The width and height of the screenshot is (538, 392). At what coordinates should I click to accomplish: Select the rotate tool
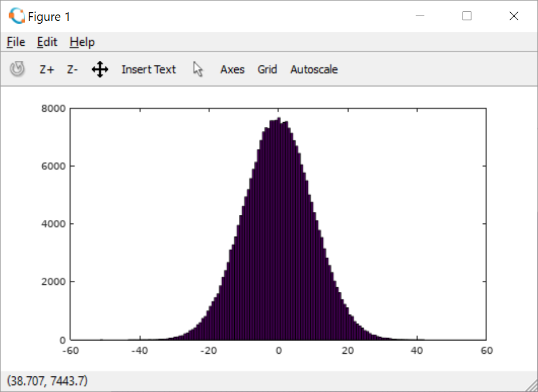click(17, 69)
